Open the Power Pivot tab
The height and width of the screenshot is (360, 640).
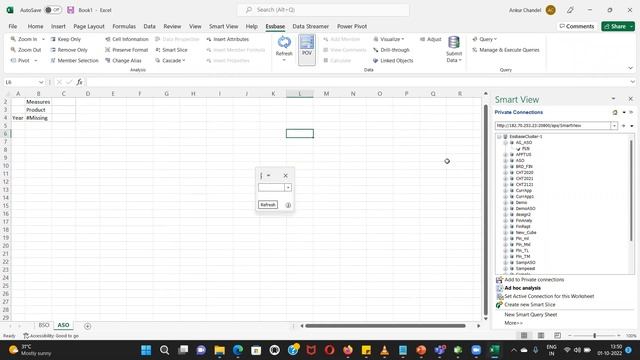(x=352, y=26)
